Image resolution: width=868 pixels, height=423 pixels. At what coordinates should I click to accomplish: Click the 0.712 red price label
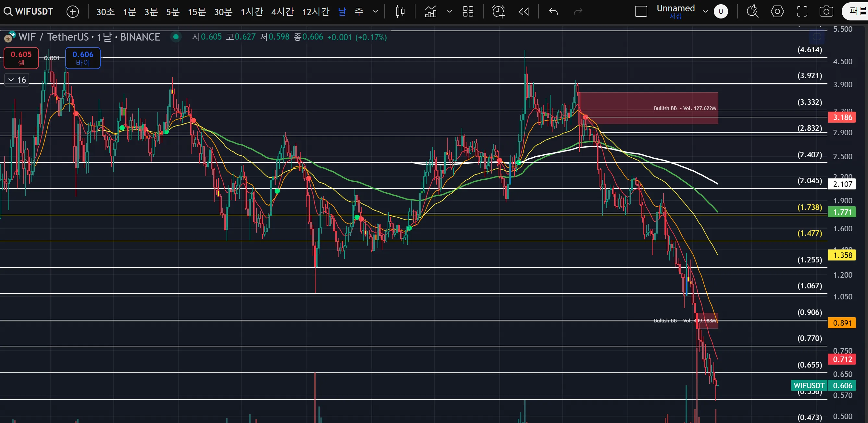tap(842, 359)
